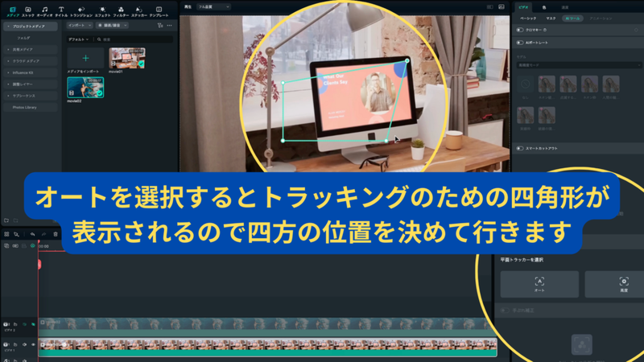Click the snapshot image icon above preview

(502, 7)
